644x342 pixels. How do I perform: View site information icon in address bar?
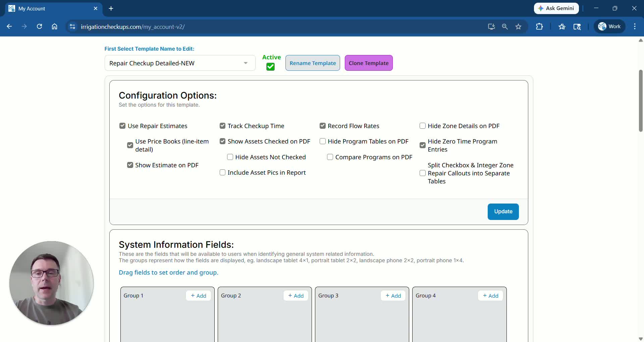point(72,26)
